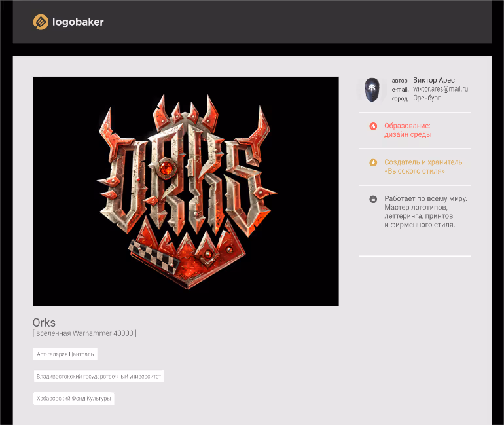This screenshot has height=425, width=504.
Task: Select the city Оренбург
Action: tap(427, 98)
